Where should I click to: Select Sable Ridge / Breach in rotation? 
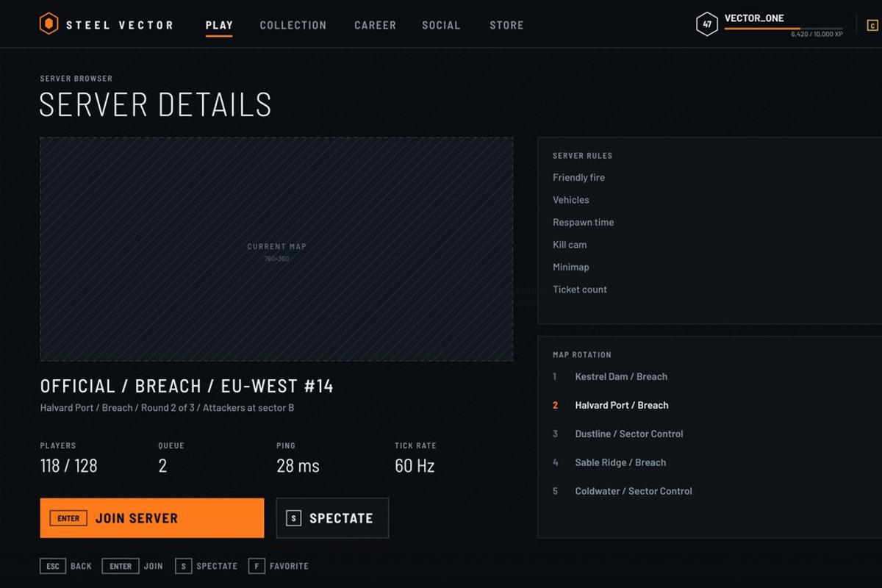[x=620, y=462]
